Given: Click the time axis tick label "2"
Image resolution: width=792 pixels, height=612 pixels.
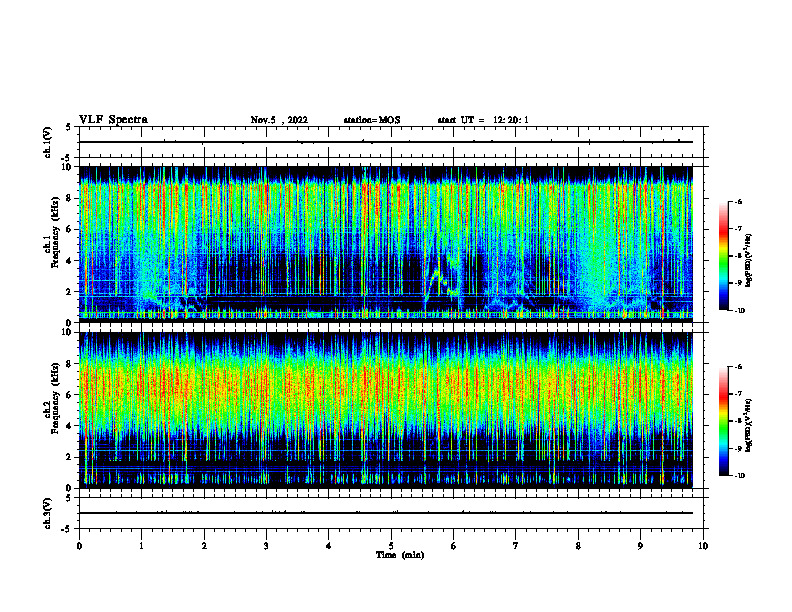Looking at the screenshot, I should (x=204, y=546).
